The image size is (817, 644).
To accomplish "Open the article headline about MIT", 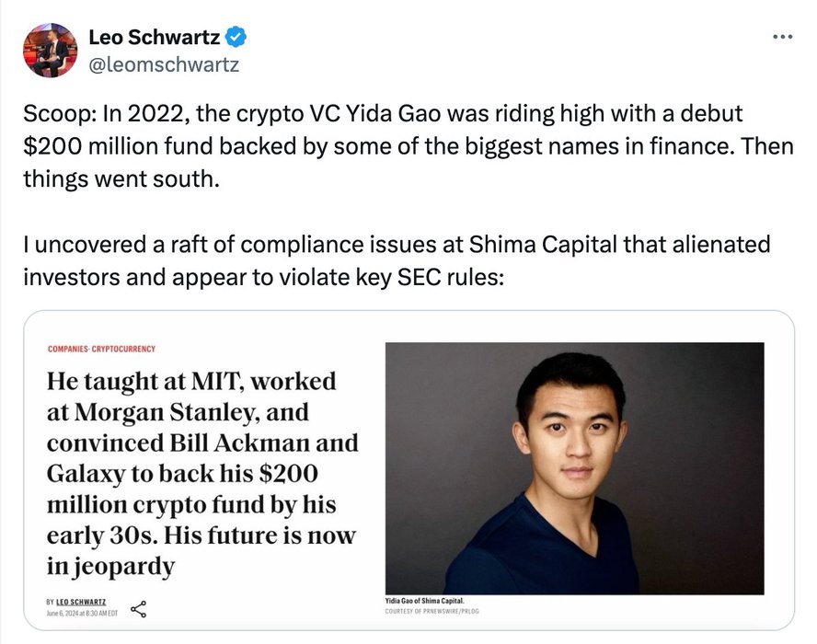I will [x=202, y=473].
